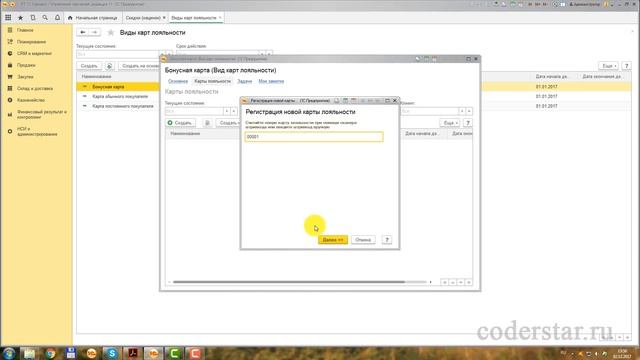Open Казначейство section in sidebar
This screenshot has width=640, height=360.
click(31, 100)
